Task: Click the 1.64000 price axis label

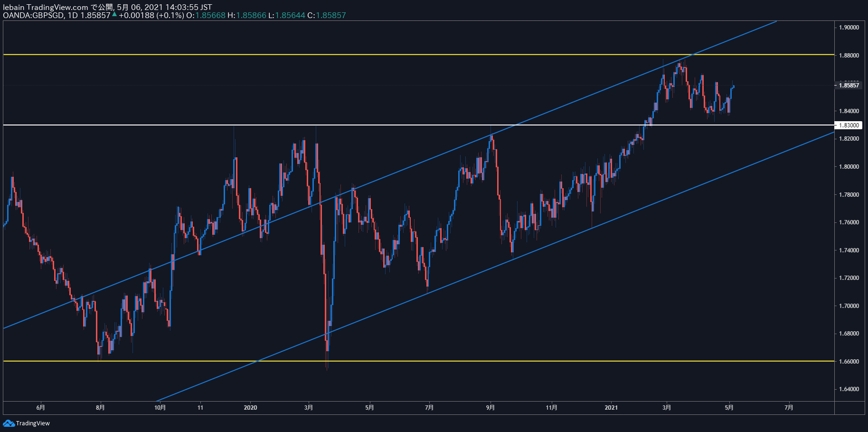Action: coord(849,389)
